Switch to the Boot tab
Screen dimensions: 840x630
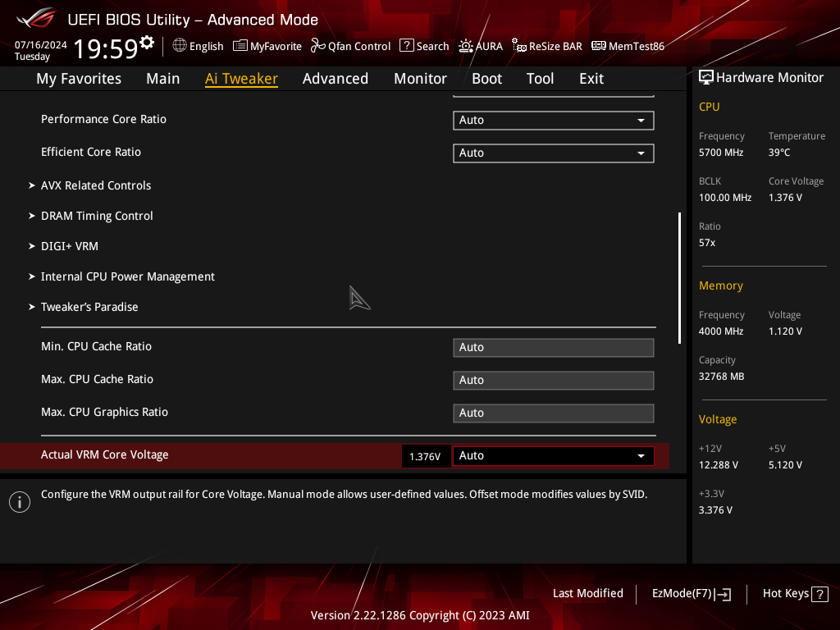point(486,79)
